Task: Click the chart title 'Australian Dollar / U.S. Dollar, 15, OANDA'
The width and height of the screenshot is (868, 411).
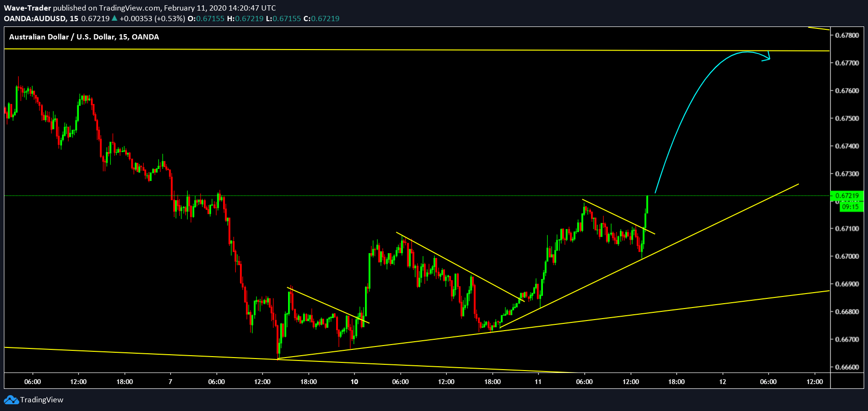Action: pos(84,37)
